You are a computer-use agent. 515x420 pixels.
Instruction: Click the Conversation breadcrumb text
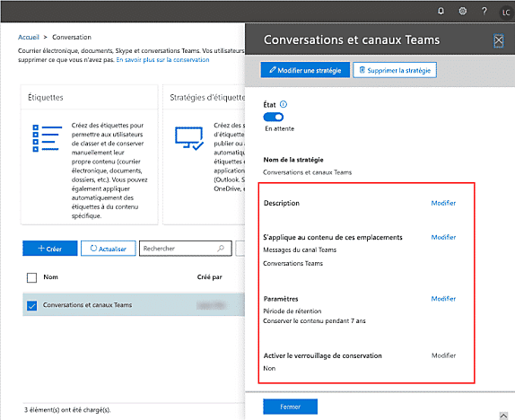pyautogui.click(x=72, y=37)
